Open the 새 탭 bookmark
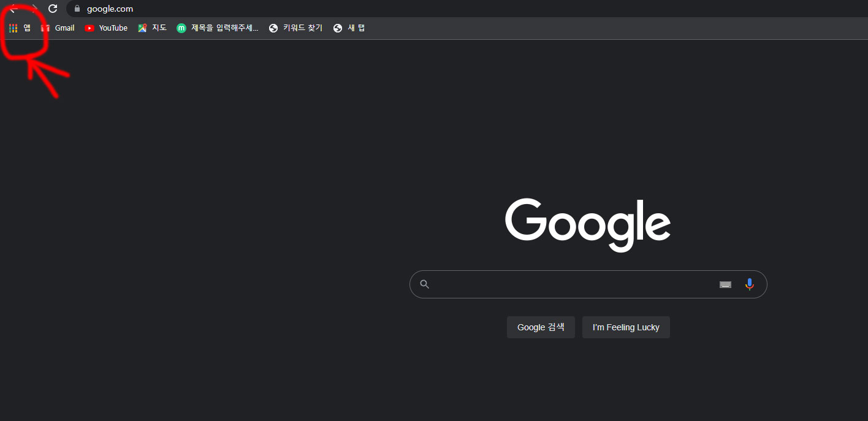868x421 pixels. [349, 28]
